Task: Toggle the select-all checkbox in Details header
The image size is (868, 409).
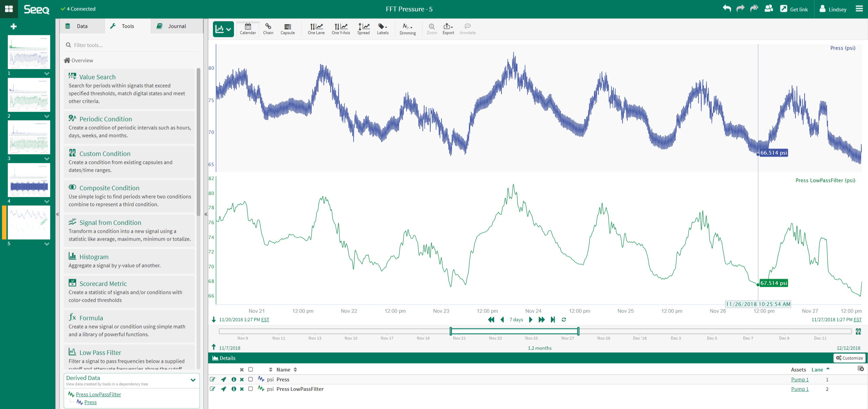Action: coord(251,370)
